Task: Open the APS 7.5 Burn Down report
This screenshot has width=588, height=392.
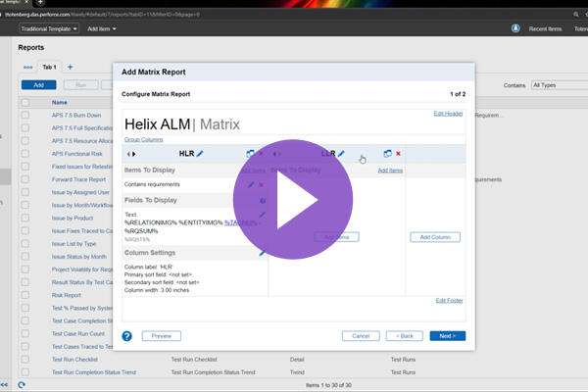Action: pyautogui.click(x=76, y=116)
